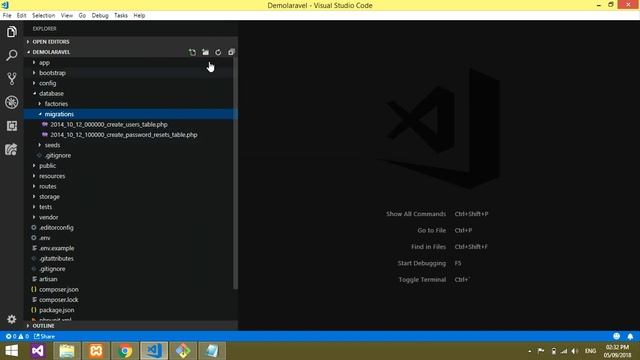
Task: Open the Debug view icon
Action: point(11,102)
